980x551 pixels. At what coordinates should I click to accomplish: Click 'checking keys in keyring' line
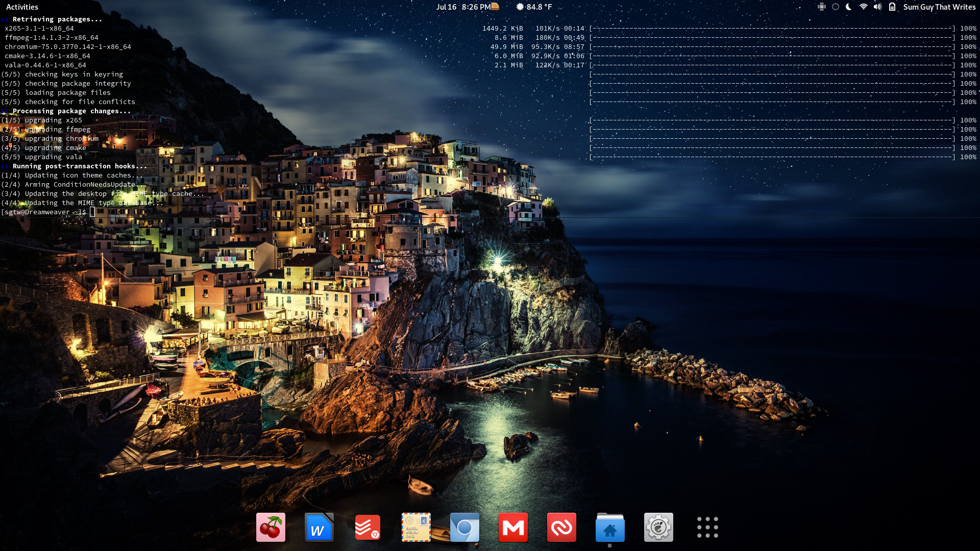coord(62,74)
